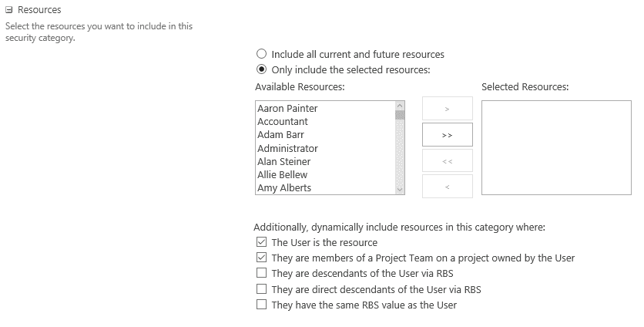
Task: Select Aaron Painter in Available Resources
Action: coord(287,108)
